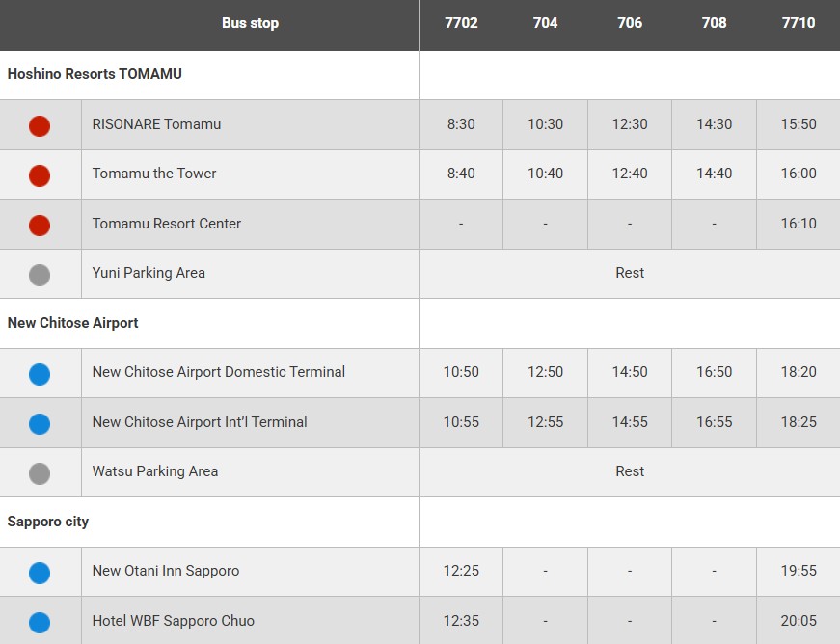Select the 7702 bus column header
The width and height of the screenshot is (840, 644).
coord(461,23)
